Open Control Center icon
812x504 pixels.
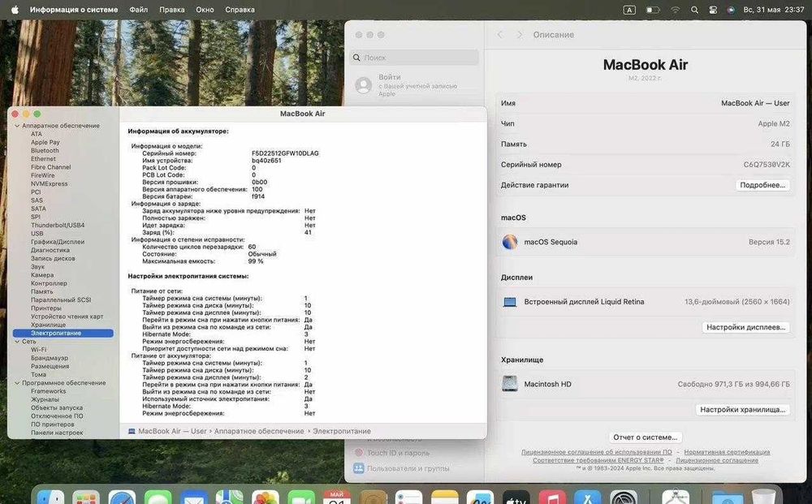coord(713,10)
